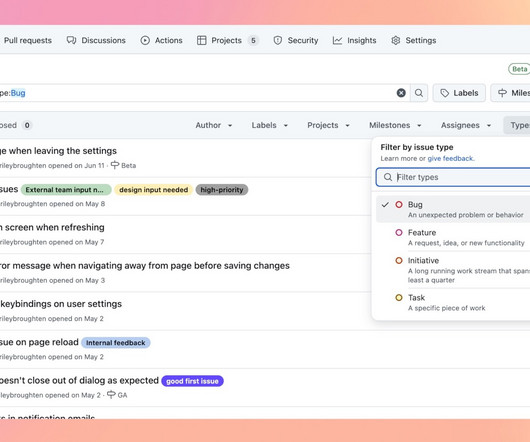The image size is (530, 442).
Task: Click the Beta badge
Action: 519,69
